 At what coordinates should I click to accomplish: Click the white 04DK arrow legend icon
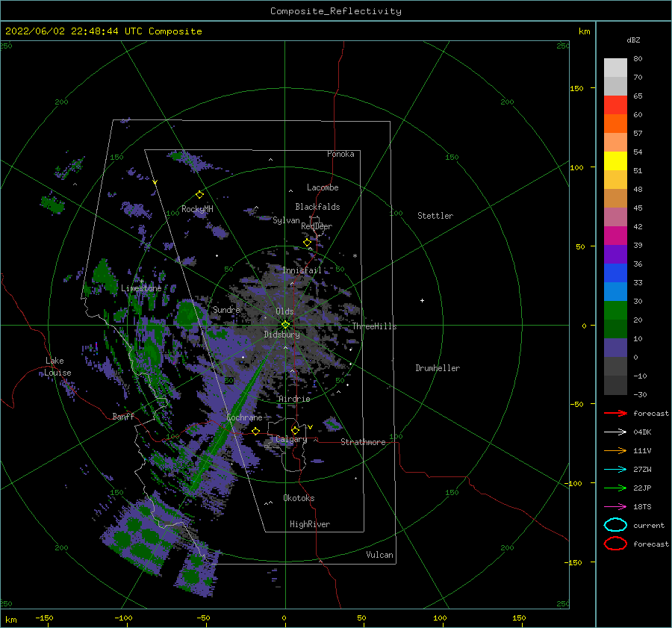coord(615,432)
